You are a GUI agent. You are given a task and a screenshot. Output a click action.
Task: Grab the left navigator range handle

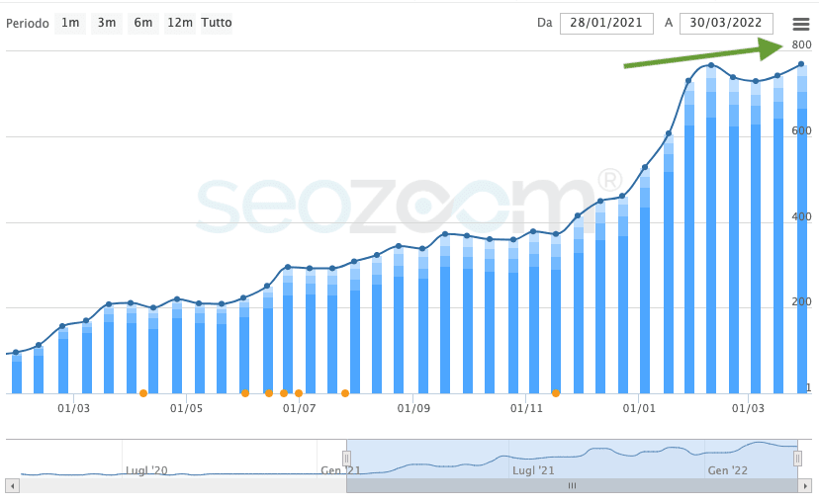point(346,459)
